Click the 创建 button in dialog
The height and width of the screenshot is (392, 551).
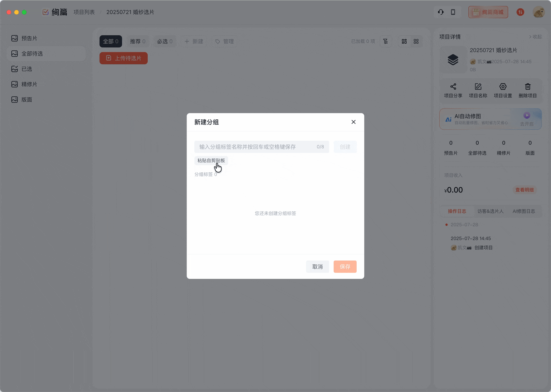345,147
